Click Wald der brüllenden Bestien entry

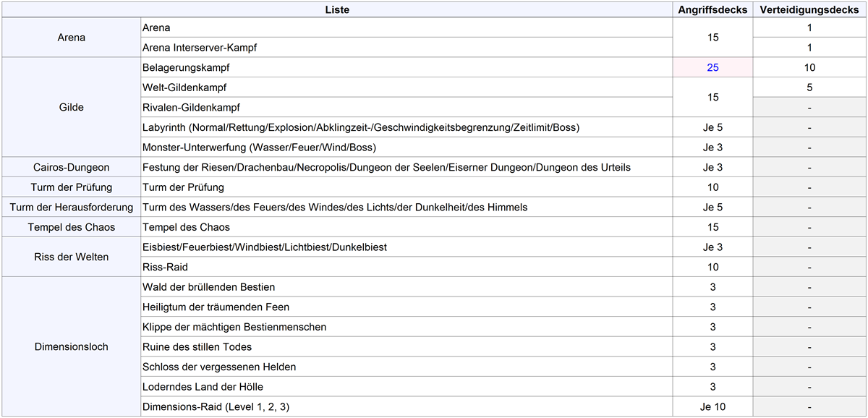pos(209,287)
